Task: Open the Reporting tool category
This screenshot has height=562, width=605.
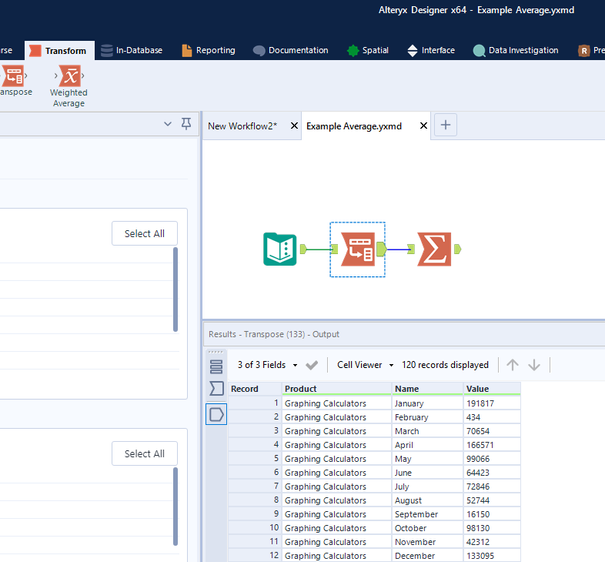Action: (x=208, y=51)
